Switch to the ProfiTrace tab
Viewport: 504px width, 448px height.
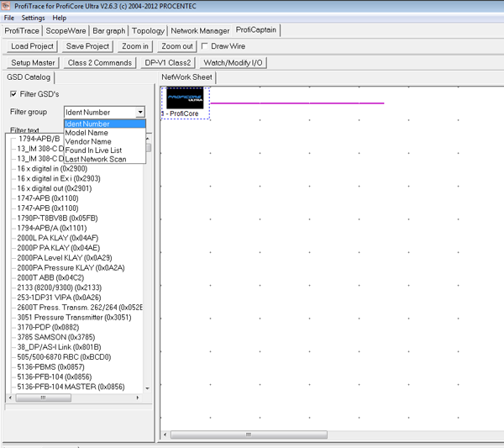[x=22, y=30]
